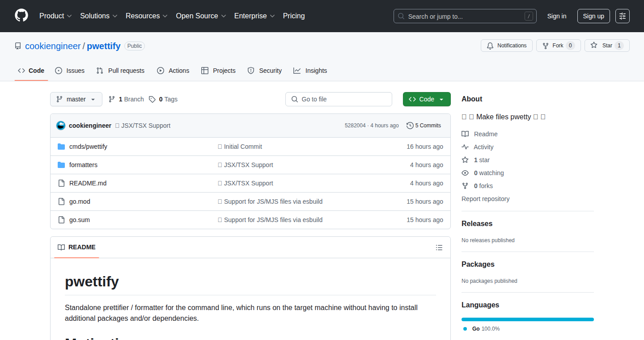Screen dimensions: 644x340
Task: Click the clock history icon beside 5 Commits
Action: pyautogui.click(x=410, y=126)
